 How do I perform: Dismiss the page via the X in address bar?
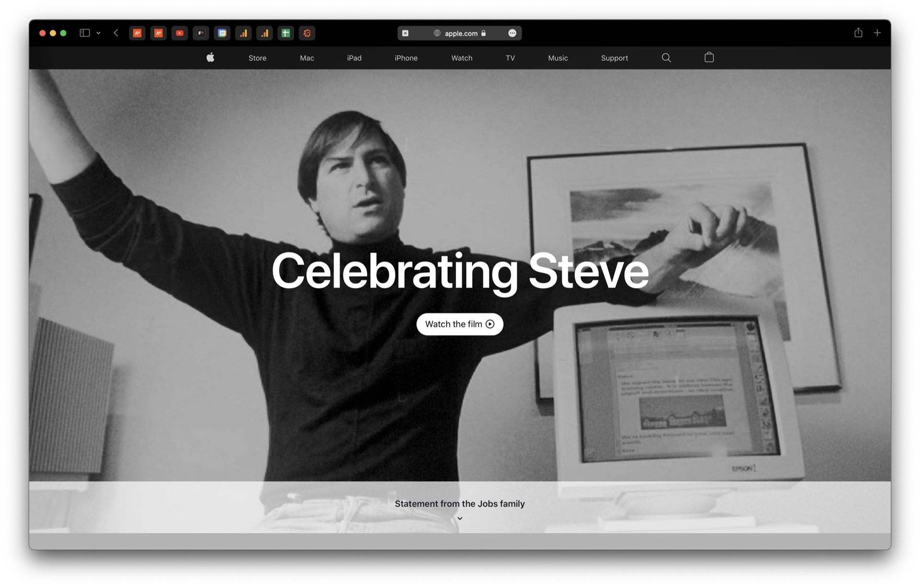point(405,33)
